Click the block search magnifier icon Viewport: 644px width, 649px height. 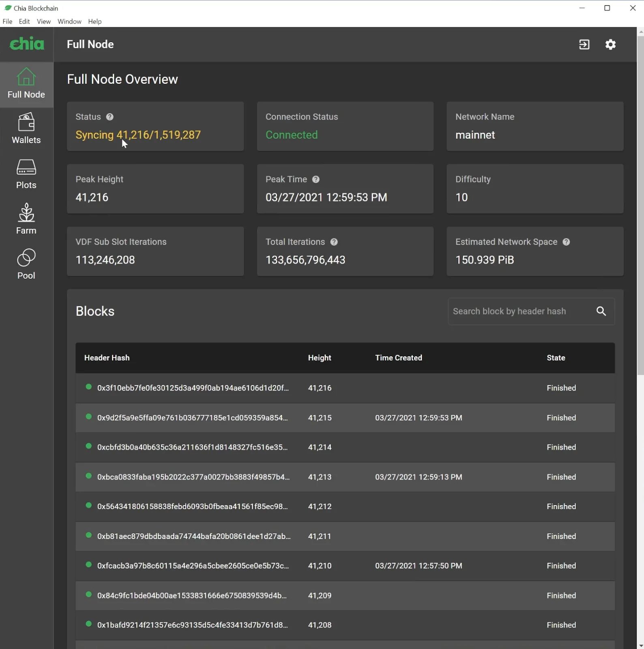[x=601, y=311]
